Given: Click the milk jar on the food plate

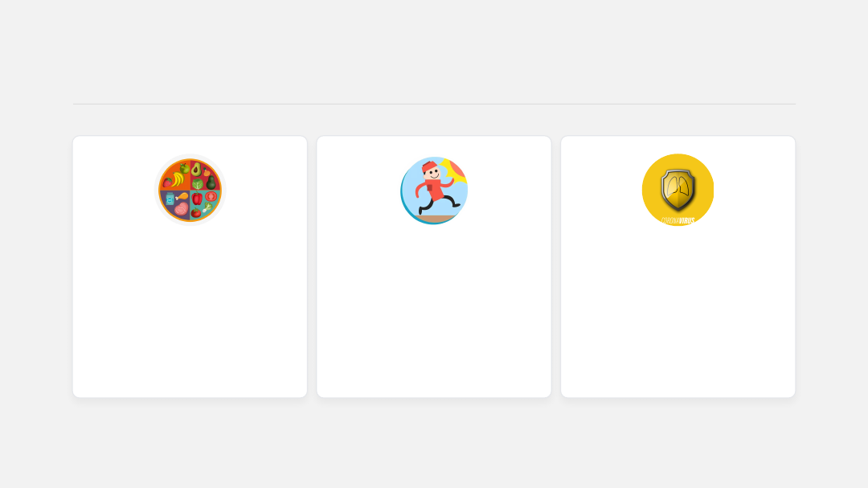Looking at the screenshot, I should pos(170,200).
